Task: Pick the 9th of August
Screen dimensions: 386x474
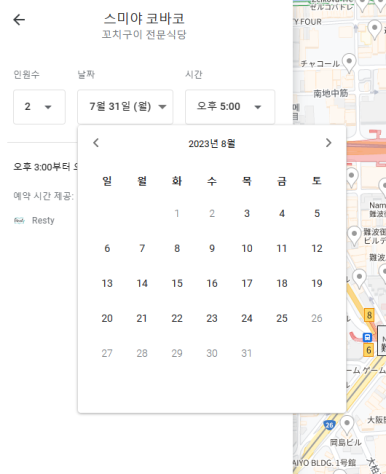Action: [212, 248]
